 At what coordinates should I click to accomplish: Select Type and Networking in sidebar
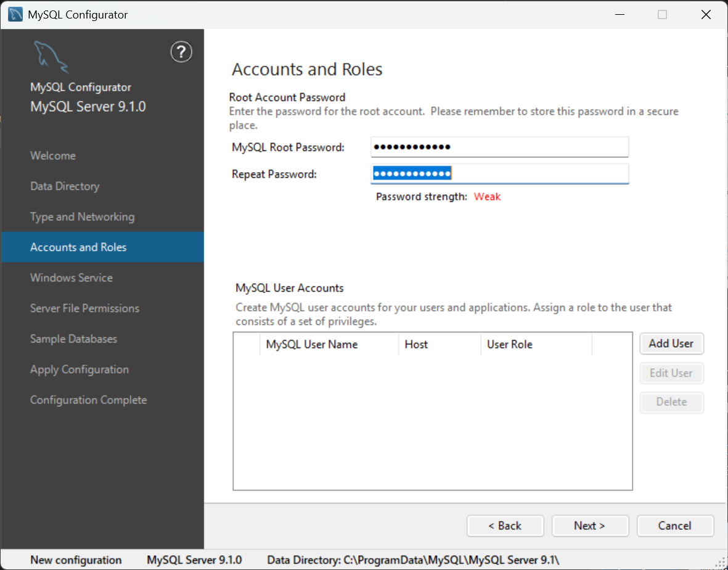click(x=82, y=217)
